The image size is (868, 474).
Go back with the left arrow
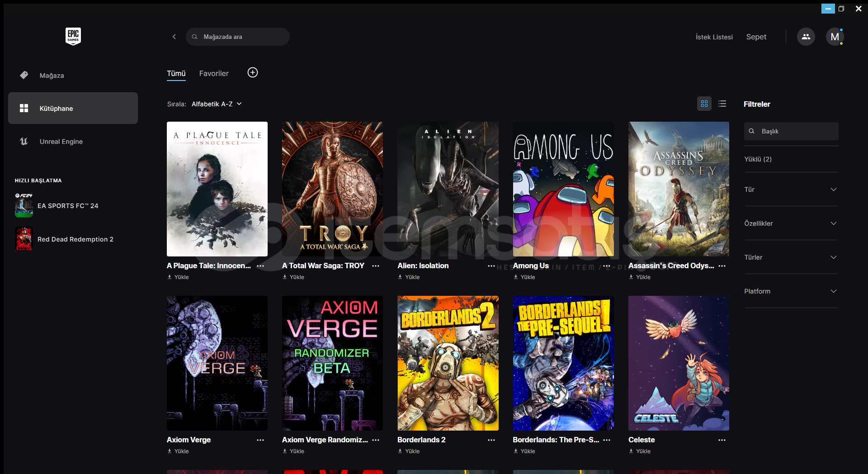pos(174,37)
